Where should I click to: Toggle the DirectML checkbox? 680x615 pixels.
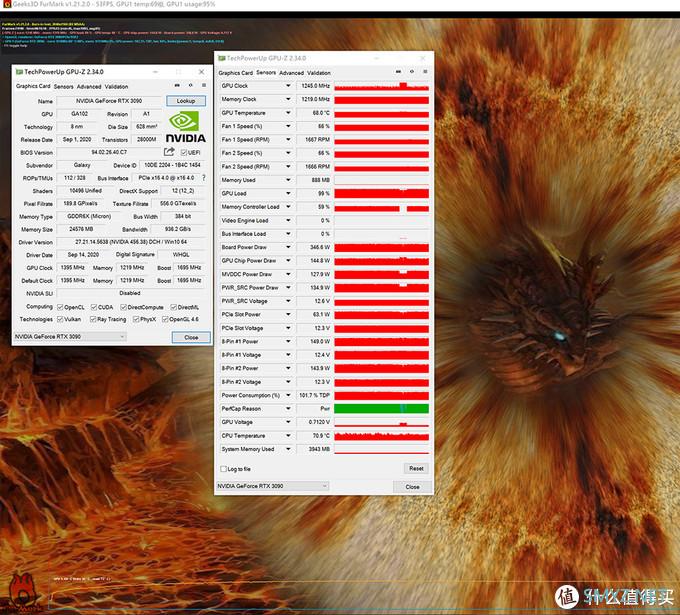[173, 307]
